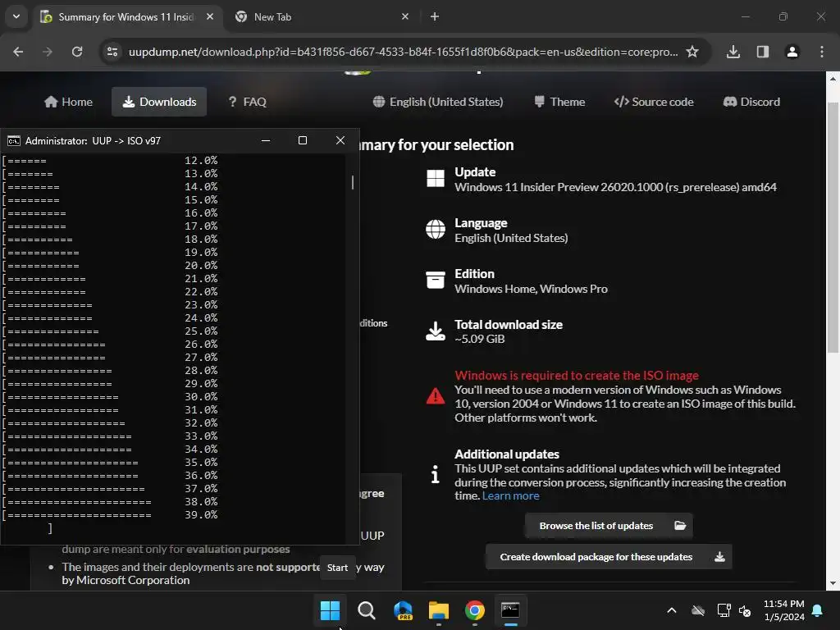Select the Windows 11 Insider Preview 26020.1000 text

tap(615, 187)
